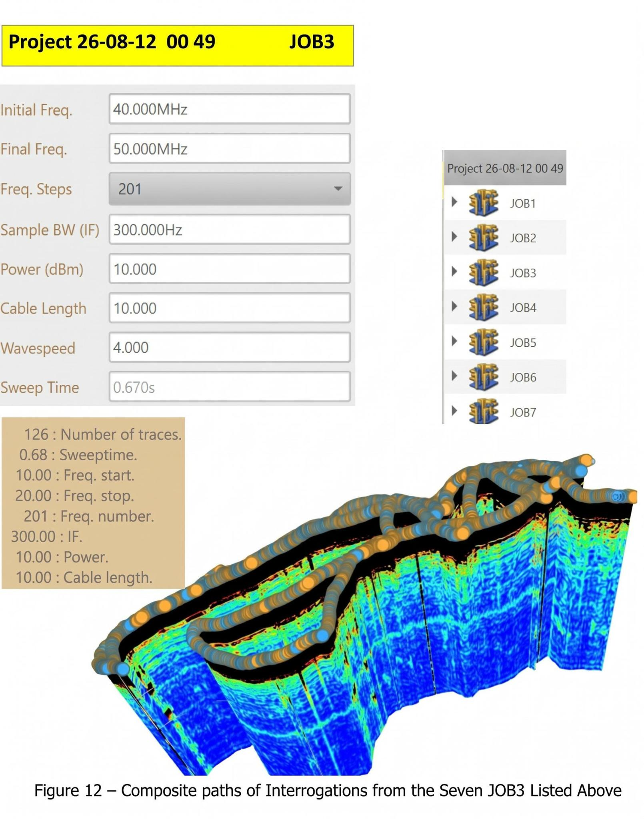Select the JOB5 label in tree

523,343
